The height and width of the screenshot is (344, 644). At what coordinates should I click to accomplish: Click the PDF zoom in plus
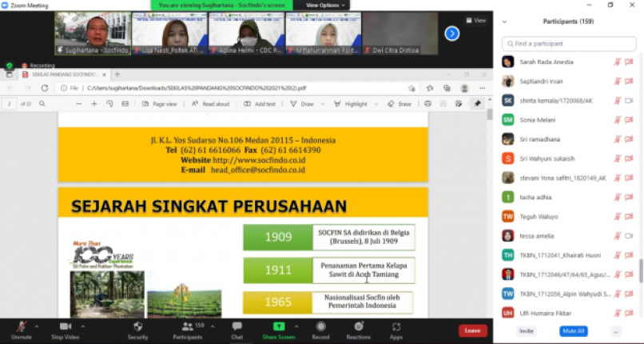click(94, 104)
